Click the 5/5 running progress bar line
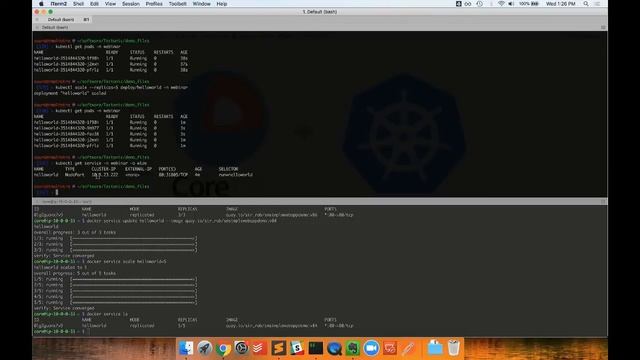The image size is (640, 360). click(115, 302)
